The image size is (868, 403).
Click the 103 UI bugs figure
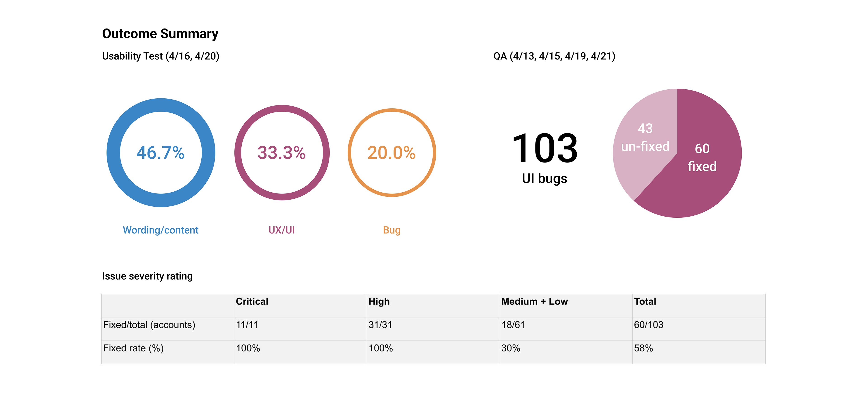coord(545,158)
